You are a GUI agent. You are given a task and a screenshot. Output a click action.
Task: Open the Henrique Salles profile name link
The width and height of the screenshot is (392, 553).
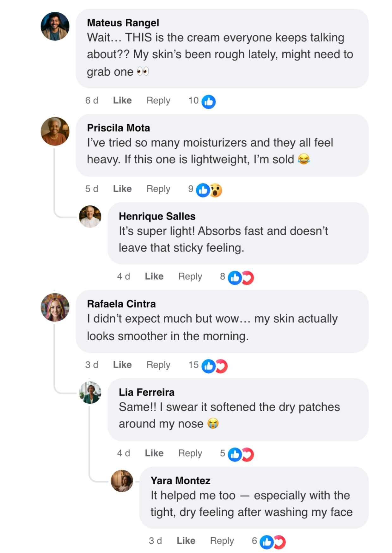click(157, 216)
